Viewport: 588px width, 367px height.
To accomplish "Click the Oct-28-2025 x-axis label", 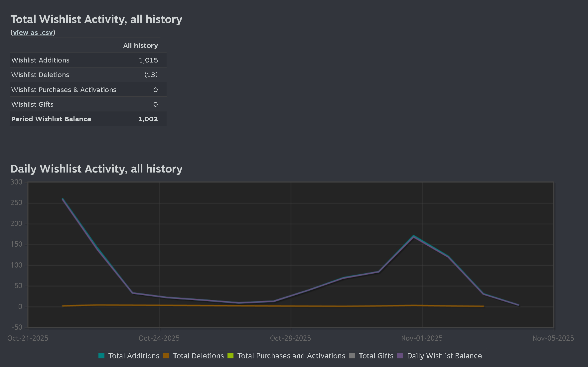I will click(x=290, y=338).
